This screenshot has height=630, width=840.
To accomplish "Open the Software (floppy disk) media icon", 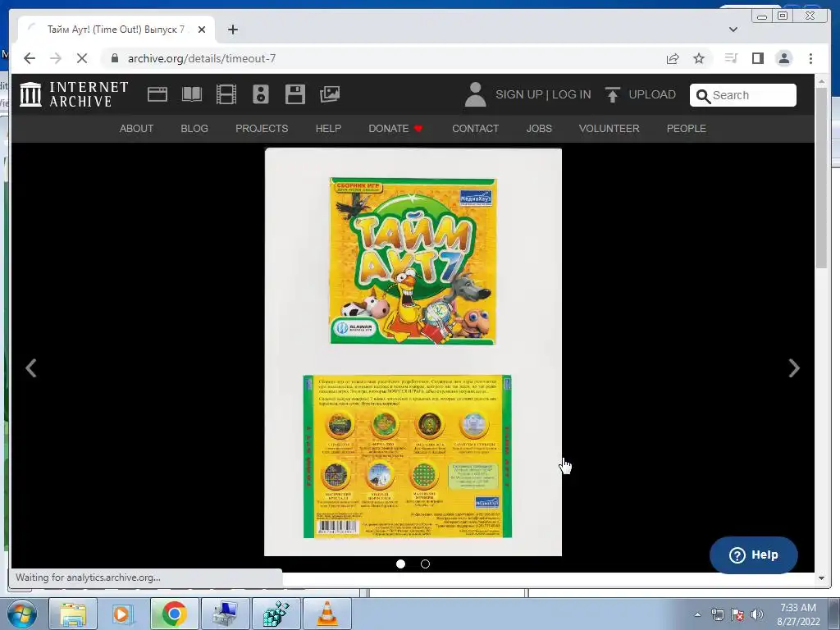I will 294,95.
